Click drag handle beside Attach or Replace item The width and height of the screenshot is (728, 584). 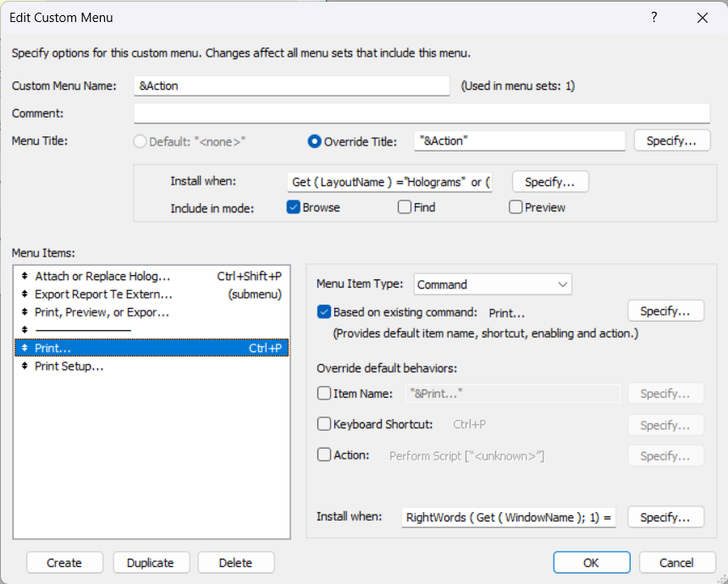pos(25,277)
